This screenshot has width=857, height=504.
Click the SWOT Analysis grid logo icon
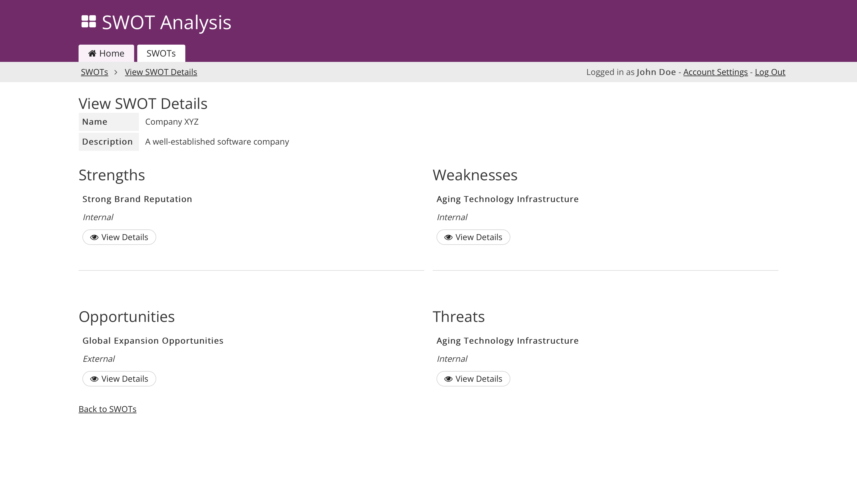tap(89, 21)
